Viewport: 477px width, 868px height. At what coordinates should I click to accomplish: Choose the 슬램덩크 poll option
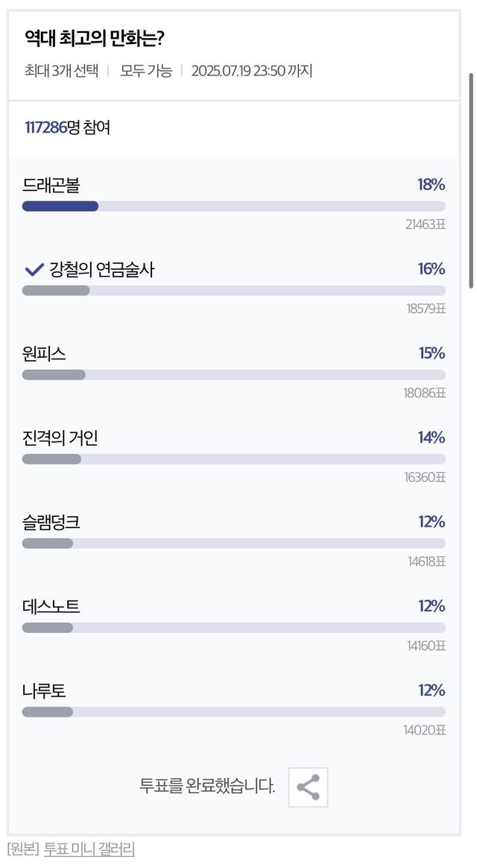(x=51, y=522)
